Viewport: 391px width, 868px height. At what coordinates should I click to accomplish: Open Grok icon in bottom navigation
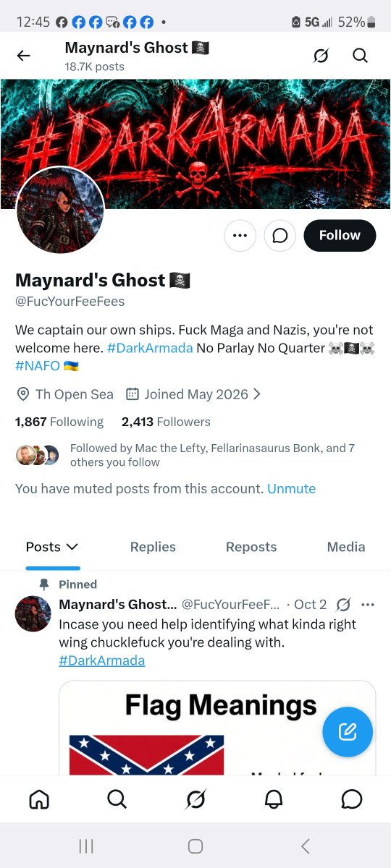[x=195, y=799]
